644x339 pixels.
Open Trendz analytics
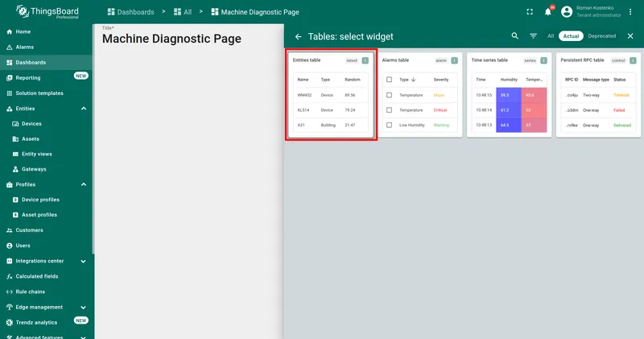[46, 323]
